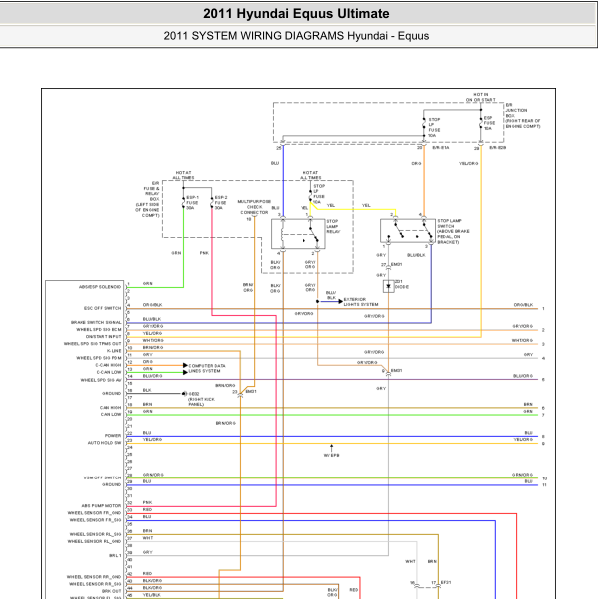
Task: Select the "MULTIPURPOSE CHECK CONNECTOR" label
Action: click(254, 207)
